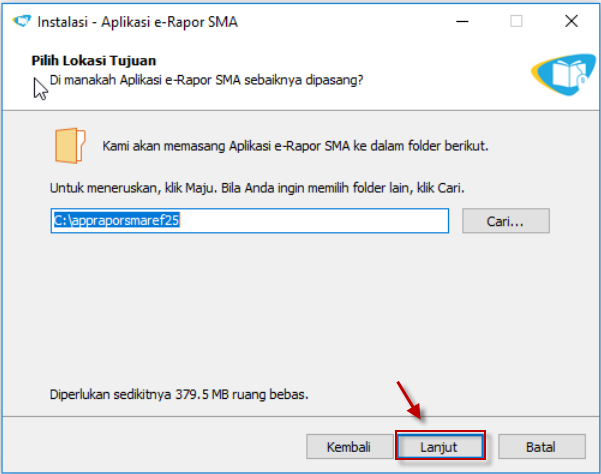The height and width of the screenshot is (474, 601).
Task: Click the grayed-out maximize button
Action: tap(516, 21)
